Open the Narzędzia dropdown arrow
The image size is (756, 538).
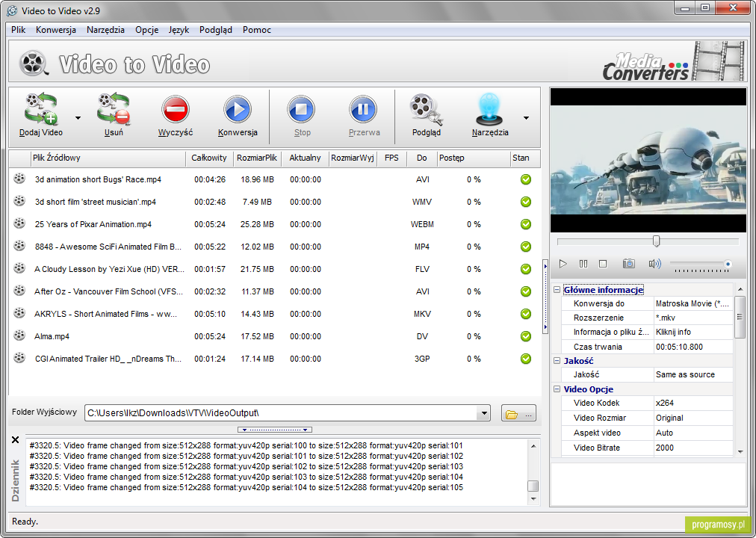(x=526, y=118)
